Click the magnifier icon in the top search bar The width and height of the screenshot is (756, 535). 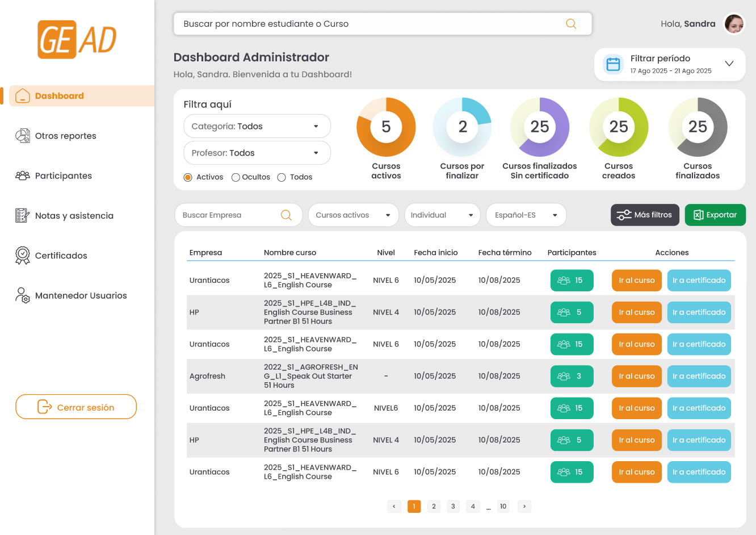pos(571,24)
